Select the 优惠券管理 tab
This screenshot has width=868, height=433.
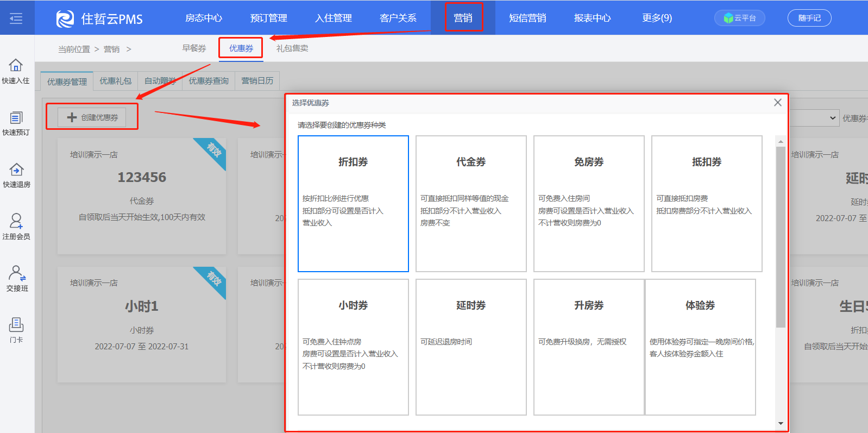(67, 81)
